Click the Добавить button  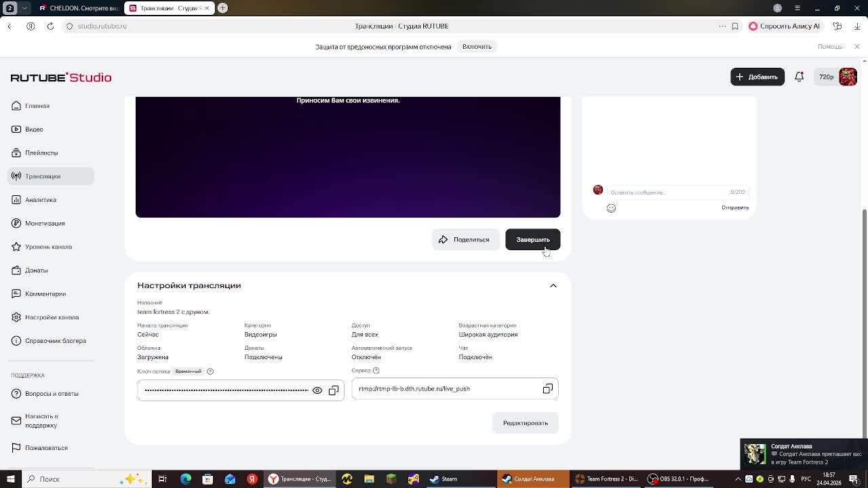757,77
